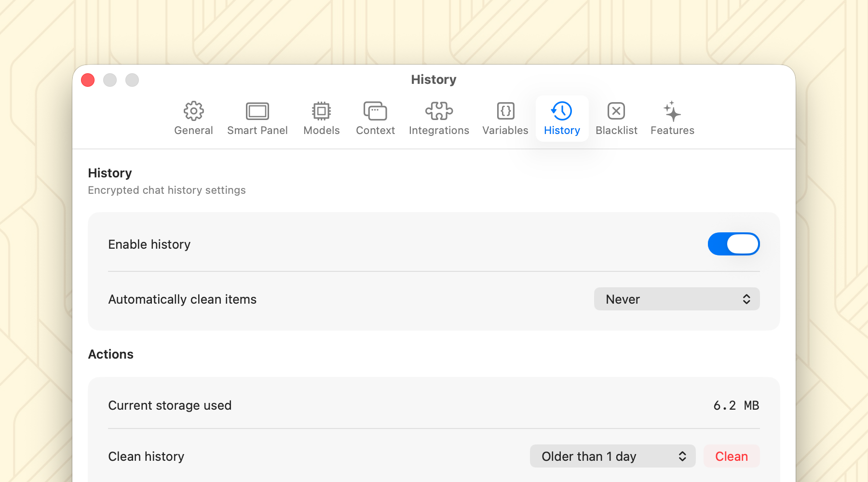Select the Integrations puzzle icon
Image resolution: width=868 pixels, height=482 pixels.
click(438, 110)
